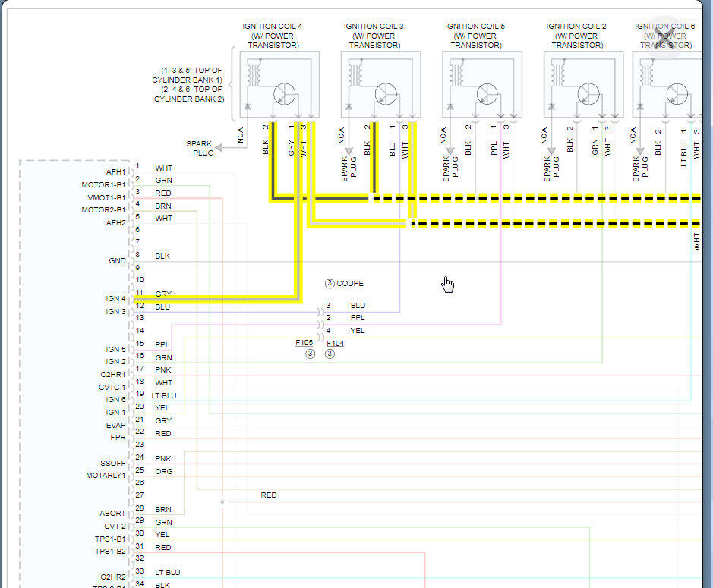Select the O2HR1 pin label
This screenshot has width=713, height=588.
113,375
